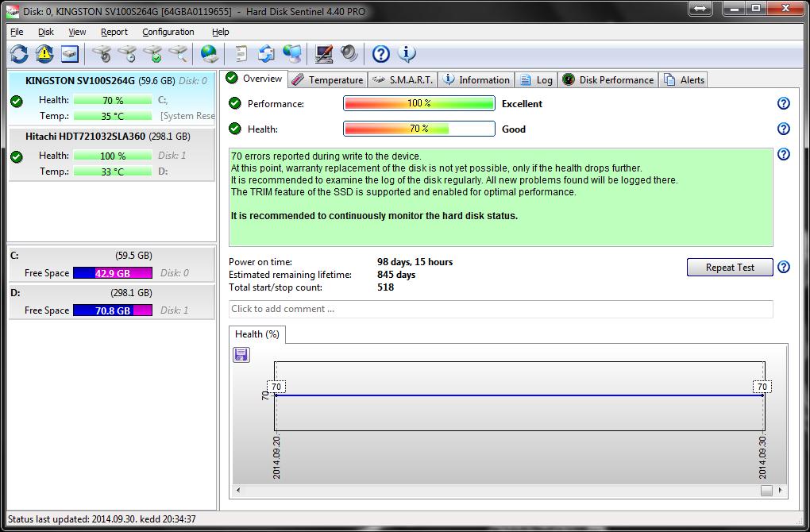
Task: Open the Disk menu
Action: click(45, 32)
